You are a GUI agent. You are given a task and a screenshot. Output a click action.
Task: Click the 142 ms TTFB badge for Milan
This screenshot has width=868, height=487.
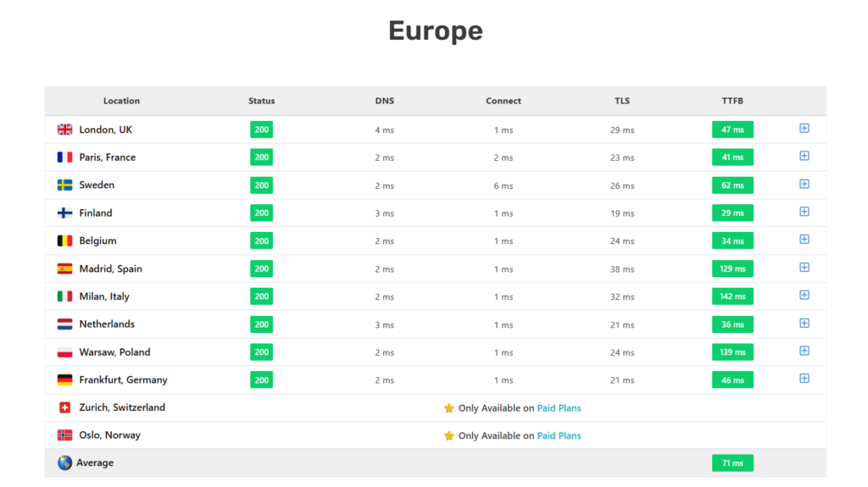[x=732, y=296]
